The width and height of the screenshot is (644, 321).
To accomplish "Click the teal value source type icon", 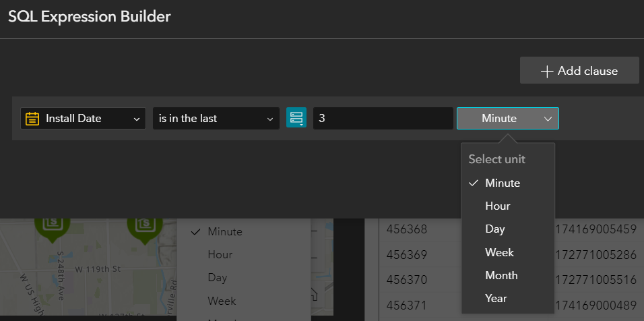I will tap(296, 118).
